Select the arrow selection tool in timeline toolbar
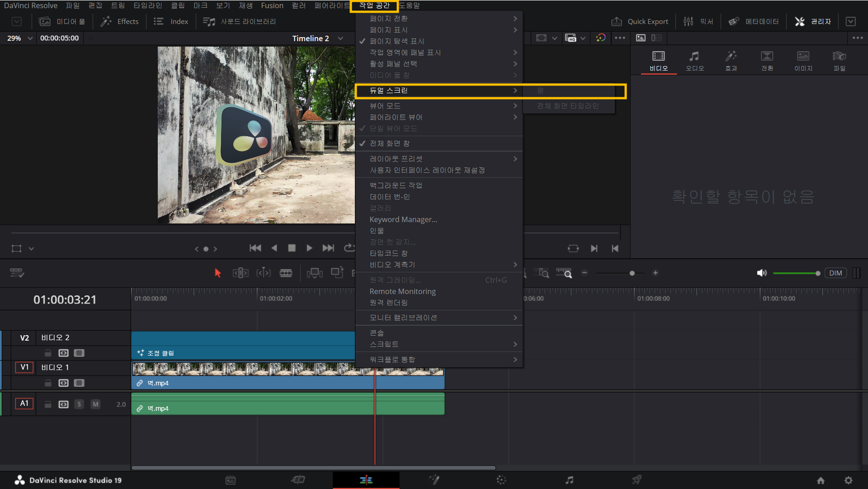This screenshot has width=868, height=489. pyautogui.click(x=217, y=273)
